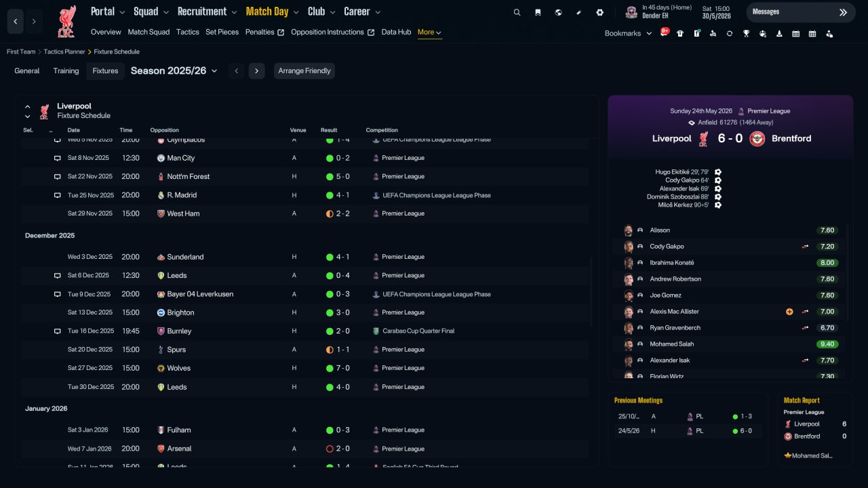Click the Dender EH club crest
The image size is (868, 488).
(632, 12)
